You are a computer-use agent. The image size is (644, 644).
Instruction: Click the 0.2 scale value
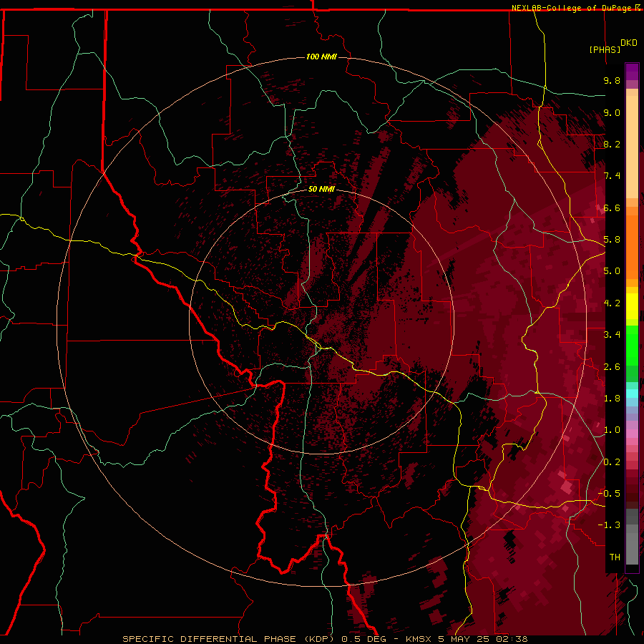612,462
